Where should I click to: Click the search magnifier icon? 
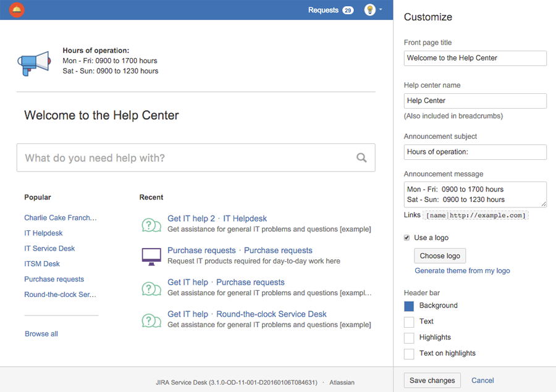point(361,158)
